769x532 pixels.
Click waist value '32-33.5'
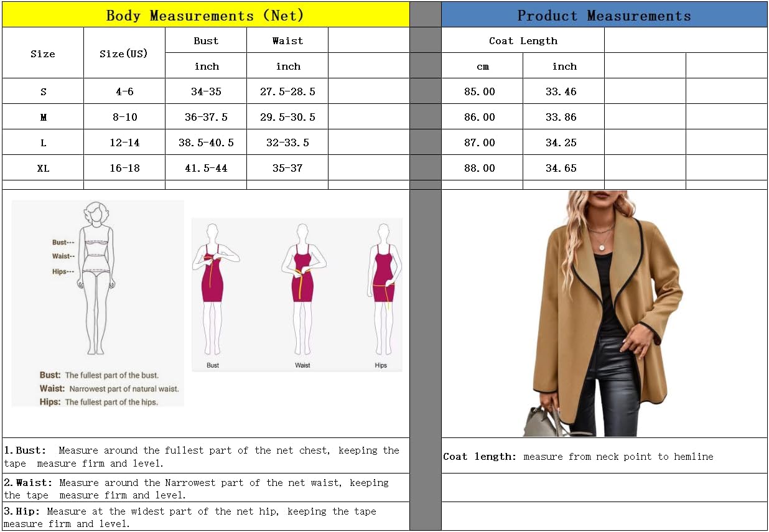tap(287, 142)
